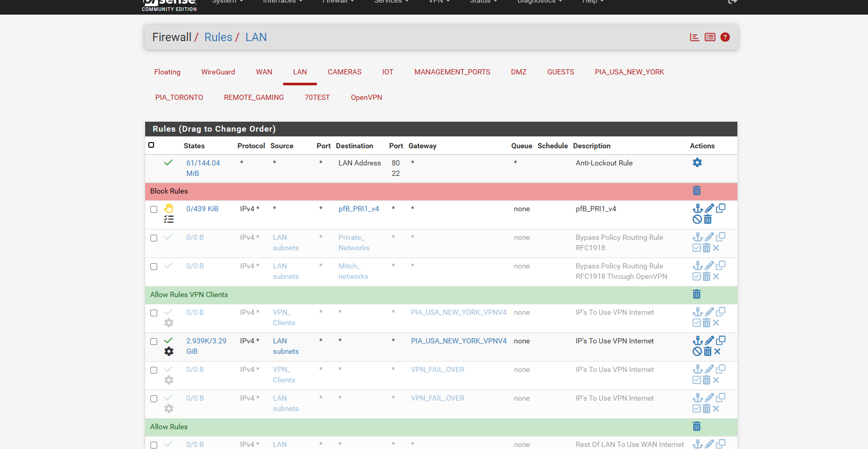Delete the Allow Rules VPN Clients separator
Viewport: 868px width, 449px height.
click(697, 294)
